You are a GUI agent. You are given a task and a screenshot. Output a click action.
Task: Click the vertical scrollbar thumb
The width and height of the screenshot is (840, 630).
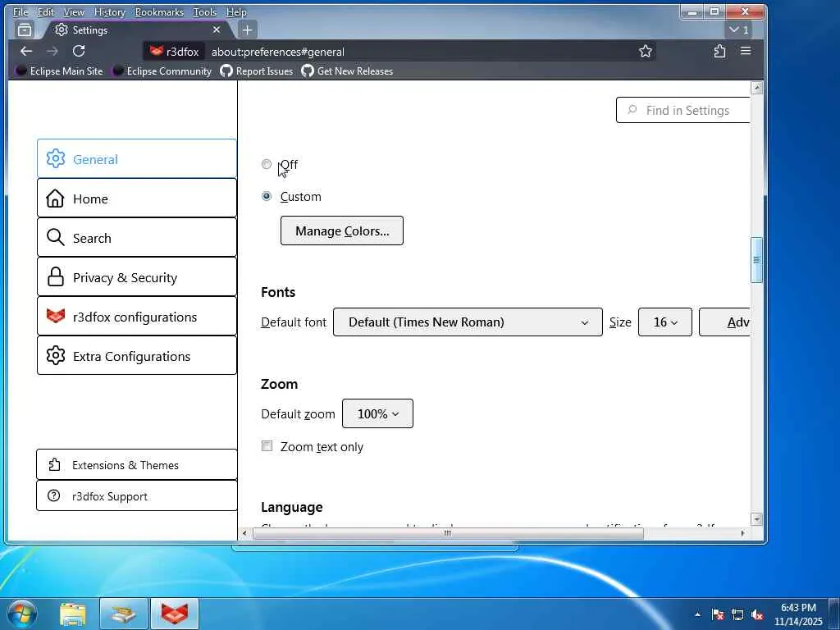756,260
